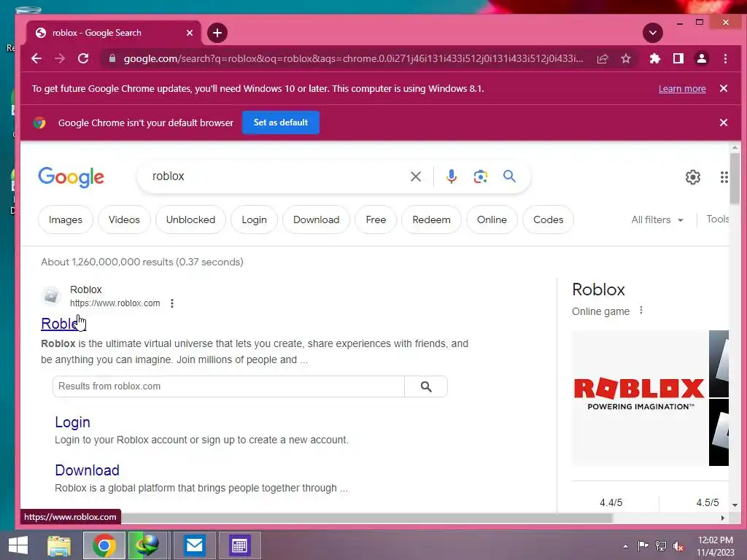Open the Chrome profile menu

702,58
